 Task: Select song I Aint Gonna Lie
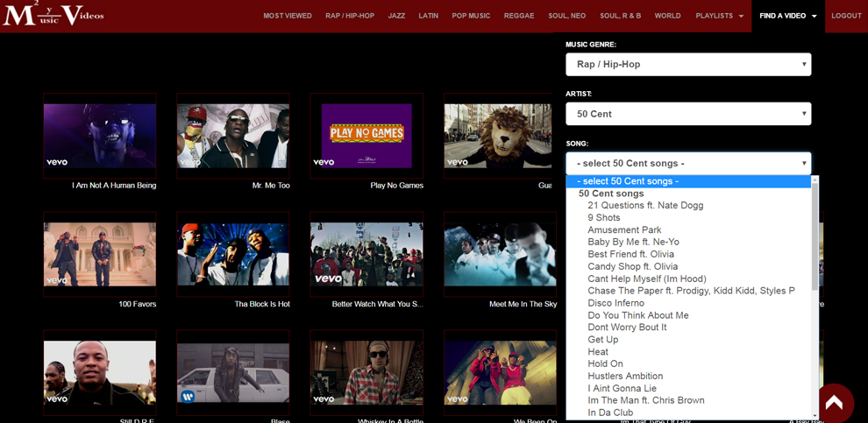(623, 388)
